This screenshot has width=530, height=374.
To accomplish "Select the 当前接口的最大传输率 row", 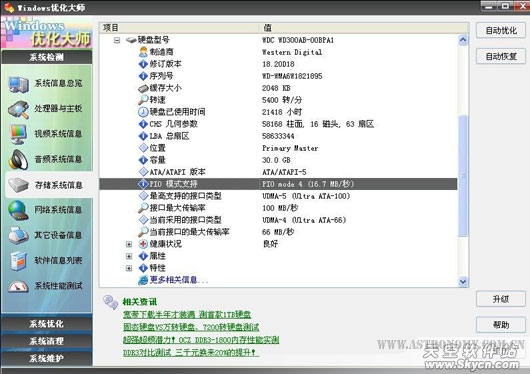I will (x=278, y=232).
